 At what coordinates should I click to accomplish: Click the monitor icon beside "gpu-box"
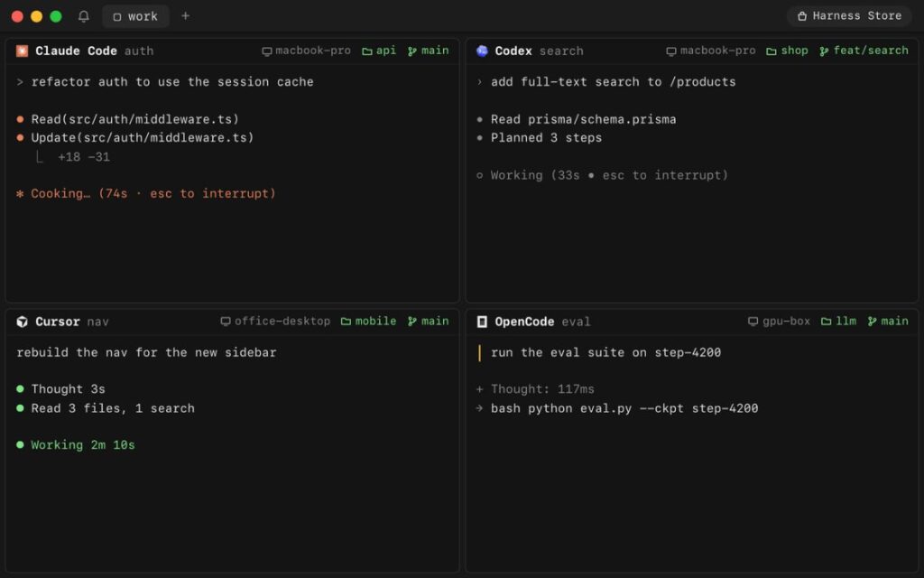753,322
